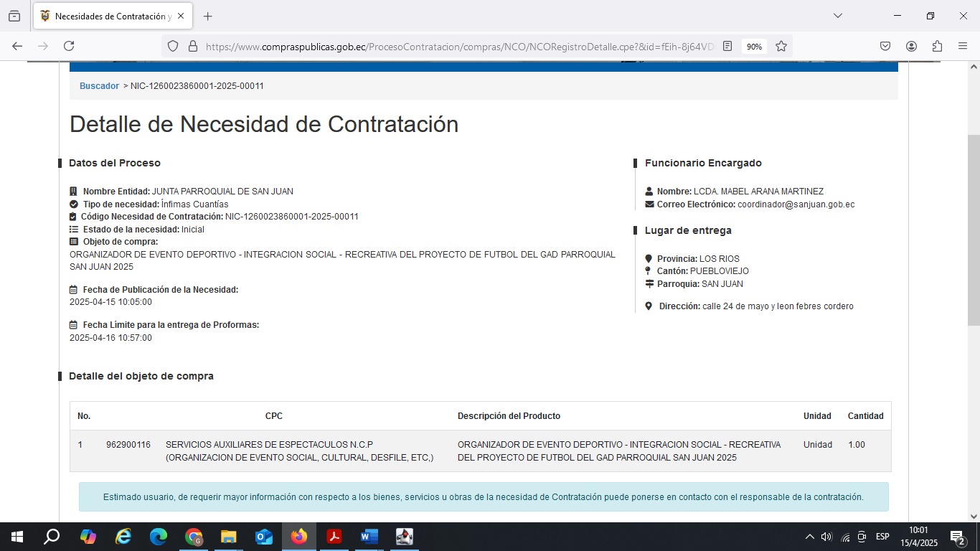Open the Firefox extensions panel
The image size is (980, 551).
coord(937,46)
